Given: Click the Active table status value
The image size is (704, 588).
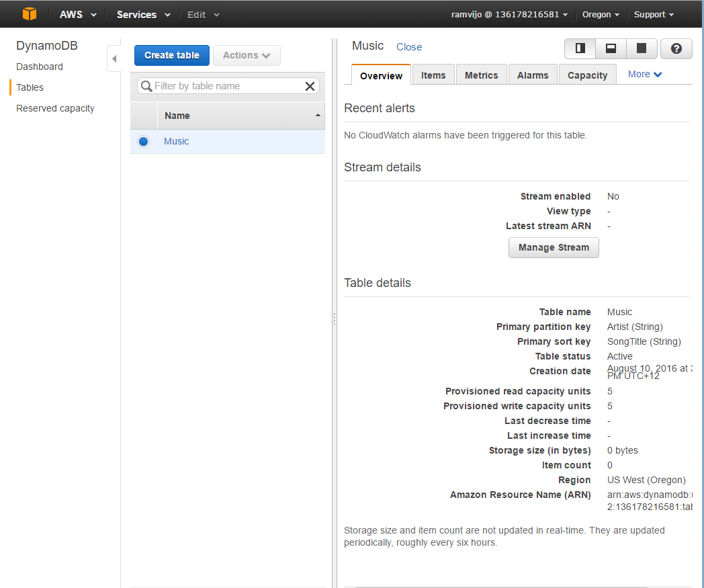Looking at the screenshot, I should [x=619, y=356].
